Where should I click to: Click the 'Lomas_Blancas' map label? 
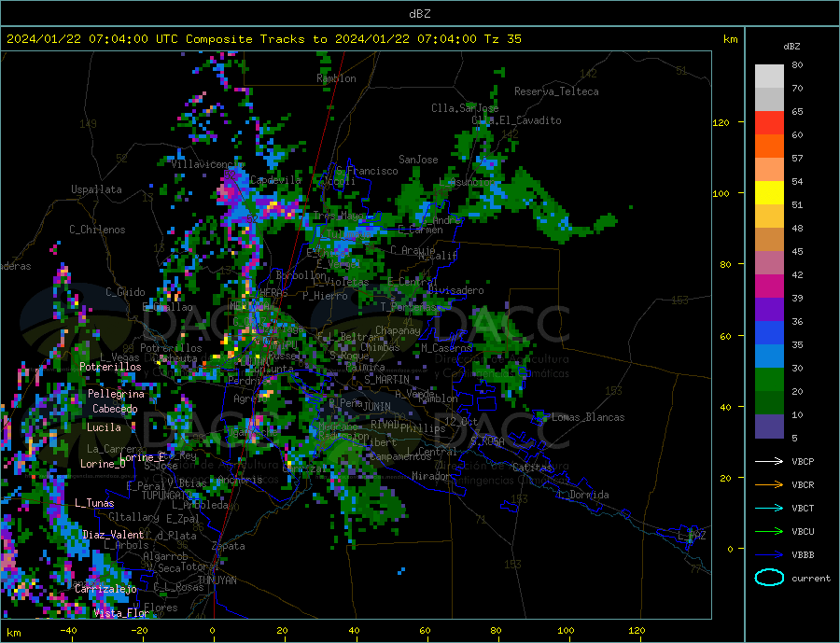(x=588, y=417)
